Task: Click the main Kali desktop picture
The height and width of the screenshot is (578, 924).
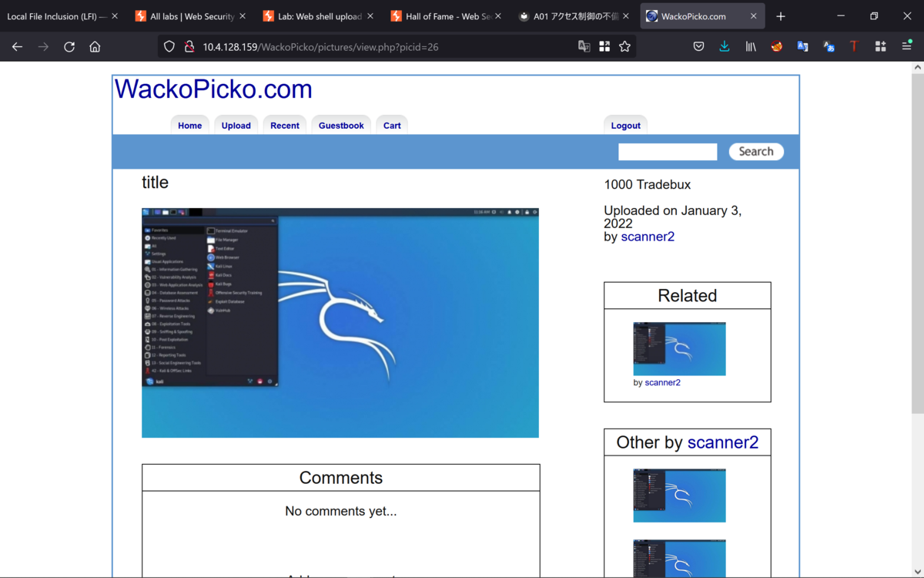Action: point(340,323)
